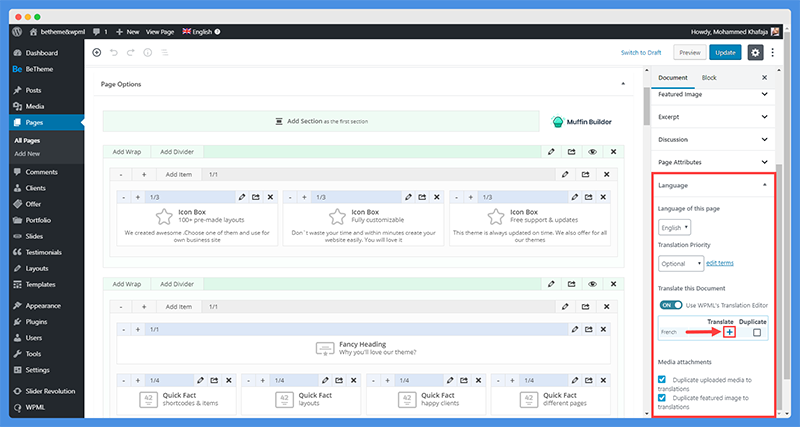Image resolution: width=800 pixels, height=427 pixels.
Task: Click Switch to Draft link
Action: coord(641,53)
